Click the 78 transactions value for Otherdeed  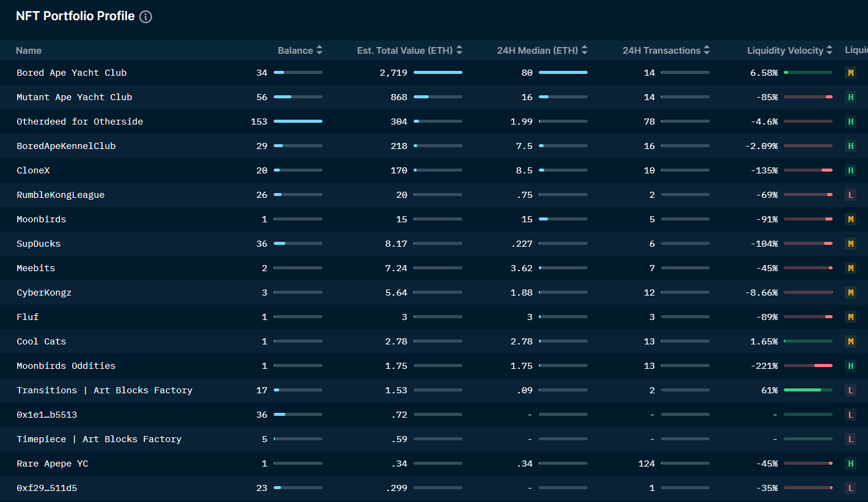point(649,122)
